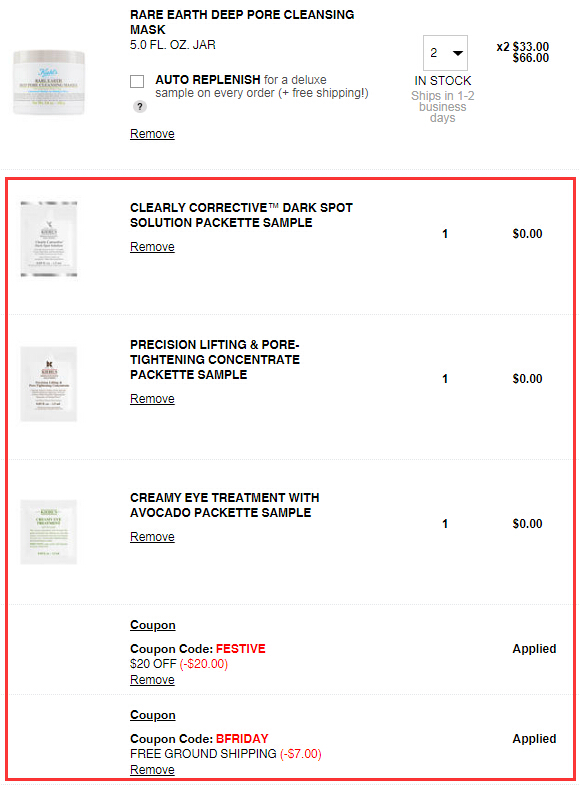View the Creamy Eye Treatment sample thumbnail

point(49,532)
